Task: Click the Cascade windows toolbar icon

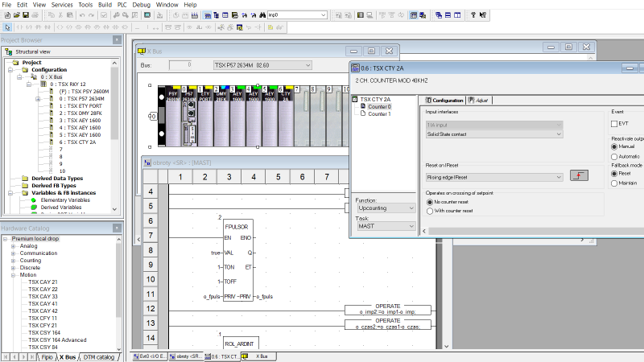Action: pos(439,15)
